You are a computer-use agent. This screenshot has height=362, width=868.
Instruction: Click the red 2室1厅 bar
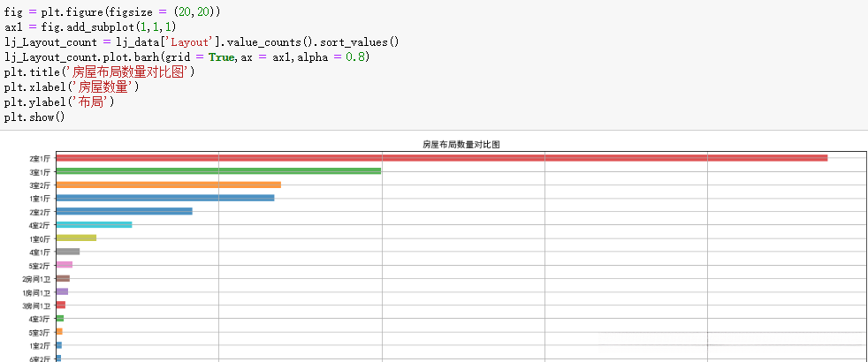(x=442, y=158)
